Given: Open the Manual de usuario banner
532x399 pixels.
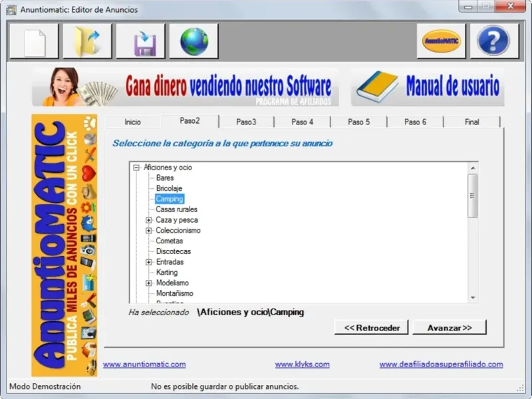Looking at the screenshot, I should [428, 87].
